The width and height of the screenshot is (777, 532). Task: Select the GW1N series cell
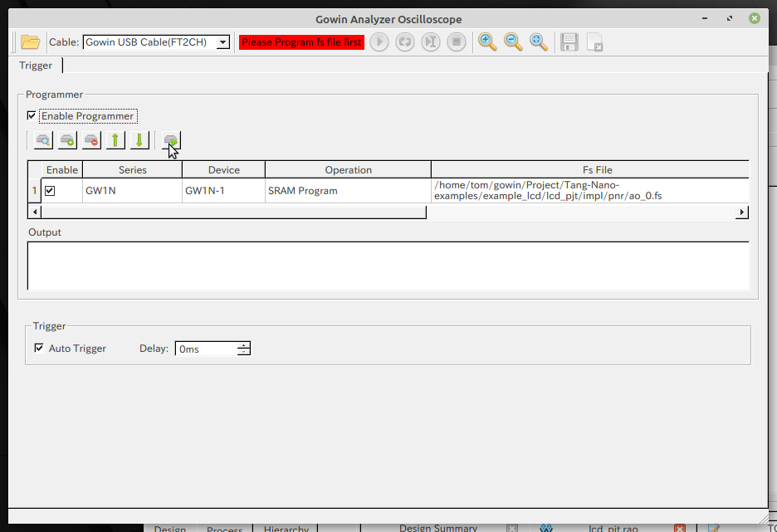132,191
